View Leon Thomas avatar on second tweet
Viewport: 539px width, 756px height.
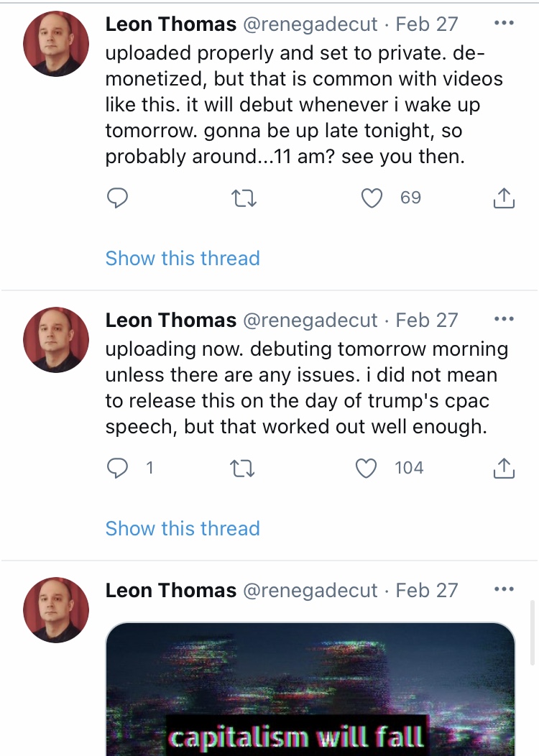click(x=56, y=339)
